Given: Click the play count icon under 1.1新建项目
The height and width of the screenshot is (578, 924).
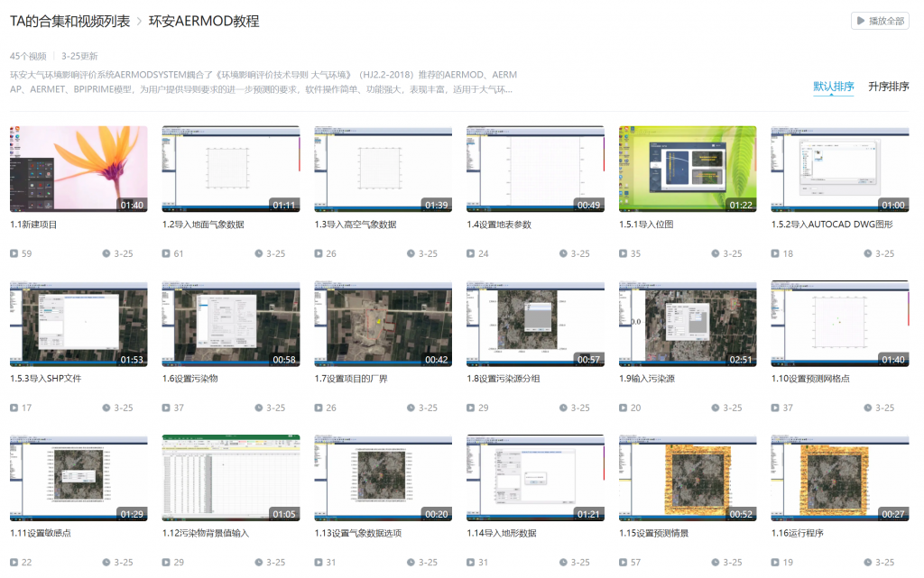Looking at the screenshot, I should 14,254.
